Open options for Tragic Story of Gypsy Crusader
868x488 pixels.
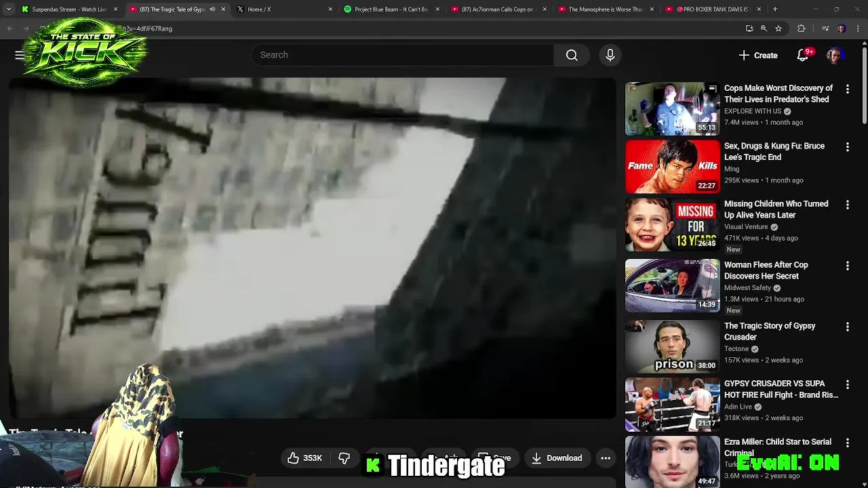(x=847, y=327)
